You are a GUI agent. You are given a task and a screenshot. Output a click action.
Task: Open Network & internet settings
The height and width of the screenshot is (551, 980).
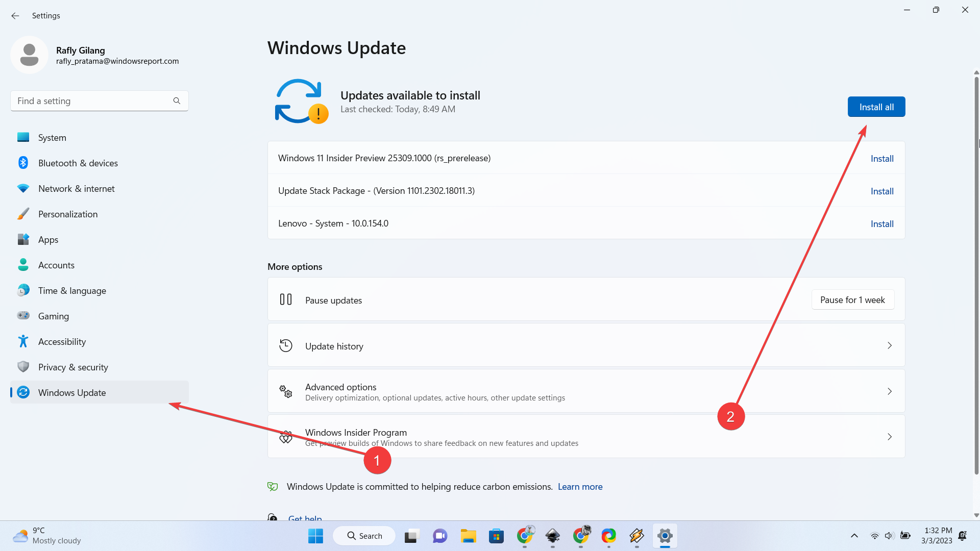pos(76,188)
